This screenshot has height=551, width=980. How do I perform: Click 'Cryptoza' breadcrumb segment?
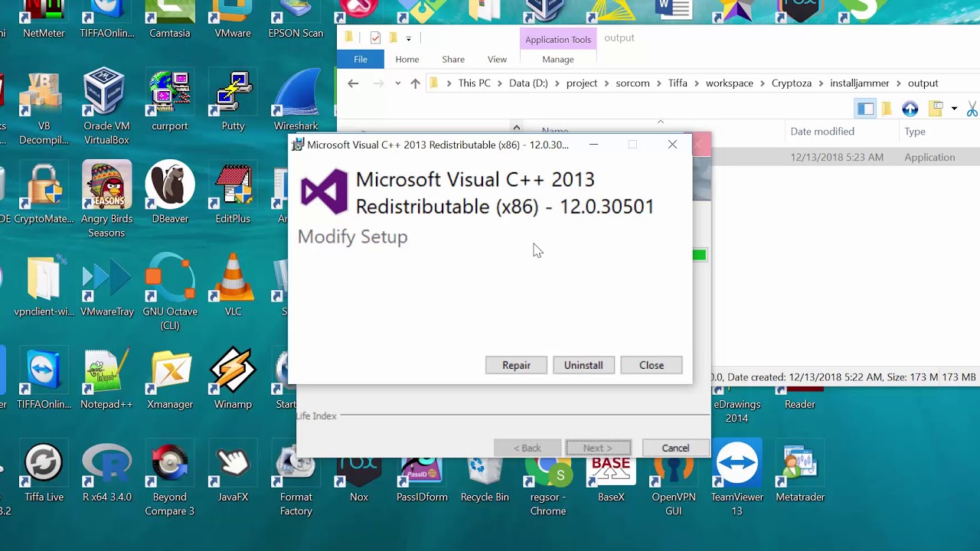792,83
